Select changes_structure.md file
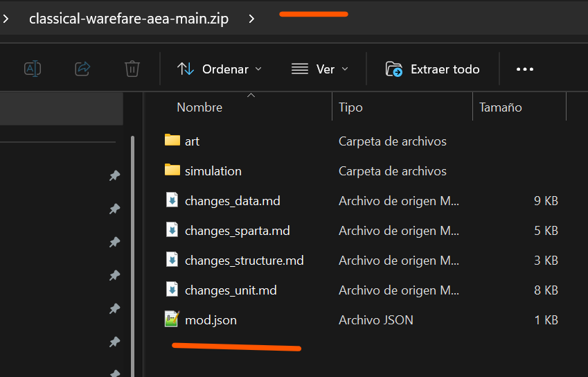Viewport: 588px width, 377px height. coord(244,261)
